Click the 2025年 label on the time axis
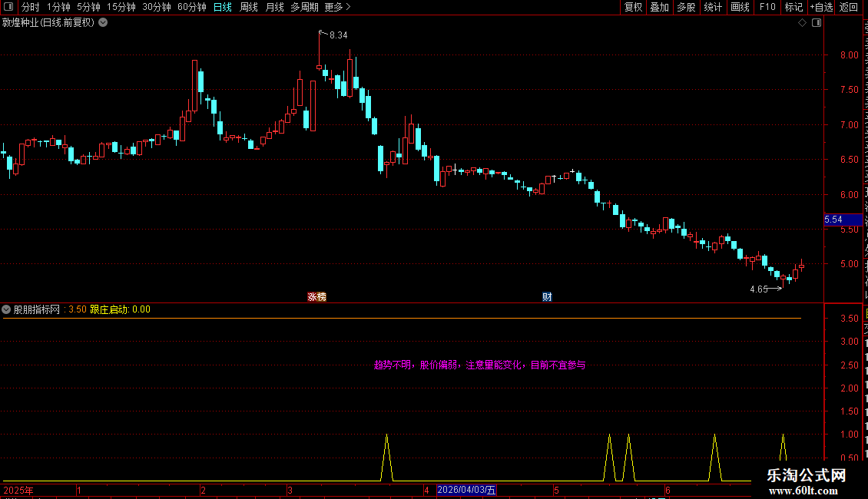This screenshot has height=499, width=868. [18, 490]
